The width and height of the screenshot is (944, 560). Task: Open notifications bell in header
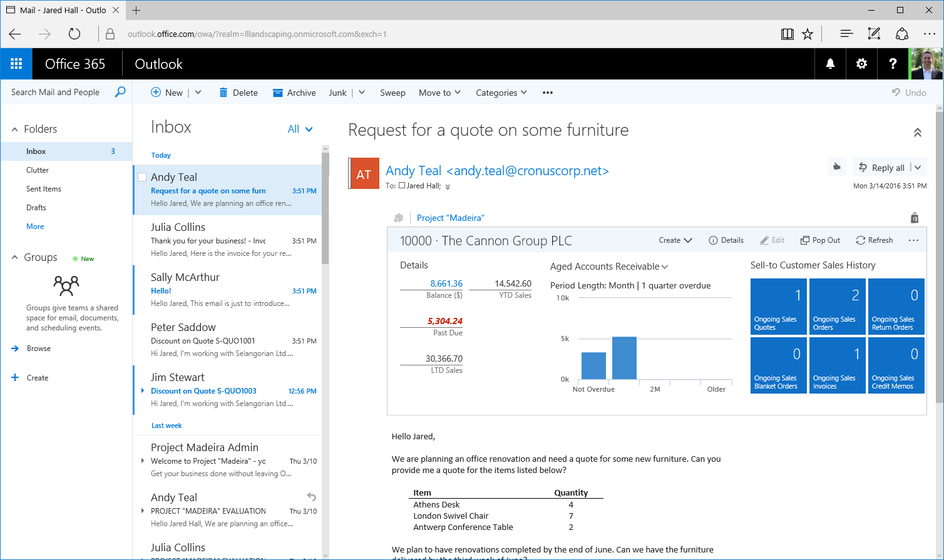pos(830,64)
